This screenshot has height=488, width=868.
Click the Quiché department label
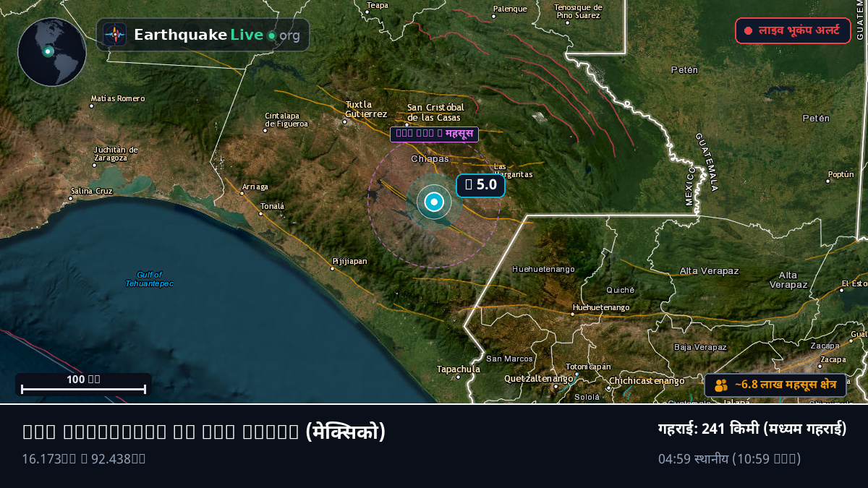click(x=620, y=290)
